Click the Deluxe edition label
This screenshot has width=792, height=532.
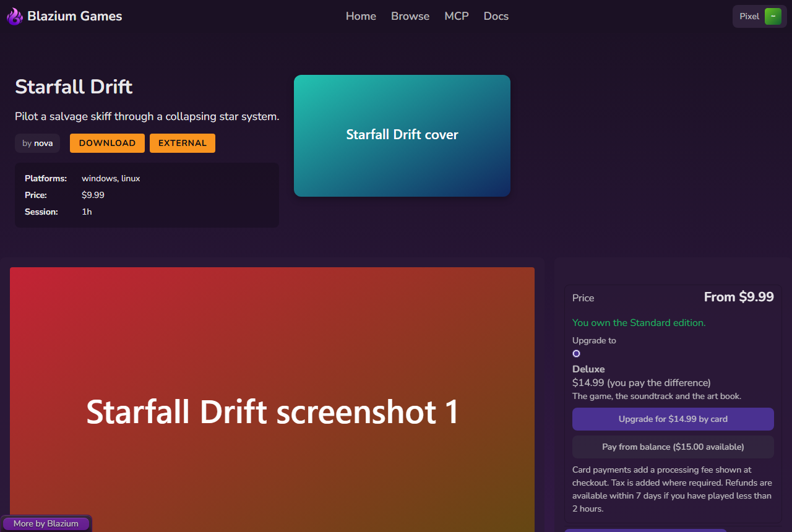[588, 369]
